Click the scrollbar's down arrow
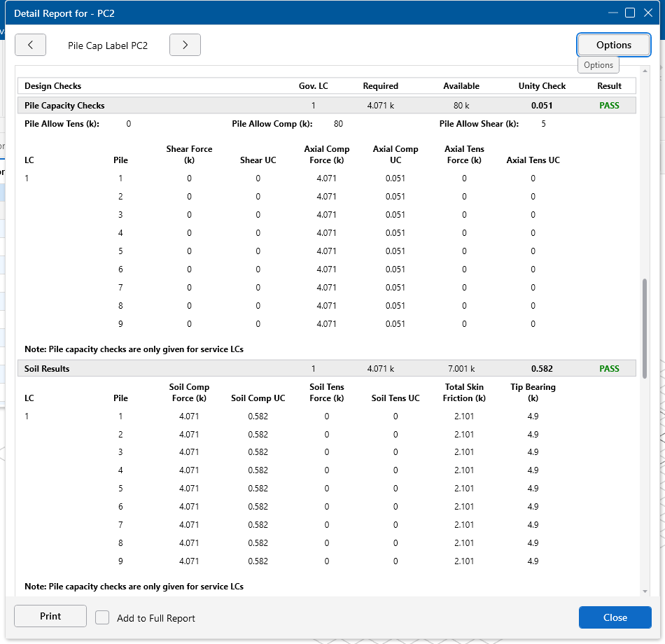Screen dimensions: 665x644 coord(645,591)
